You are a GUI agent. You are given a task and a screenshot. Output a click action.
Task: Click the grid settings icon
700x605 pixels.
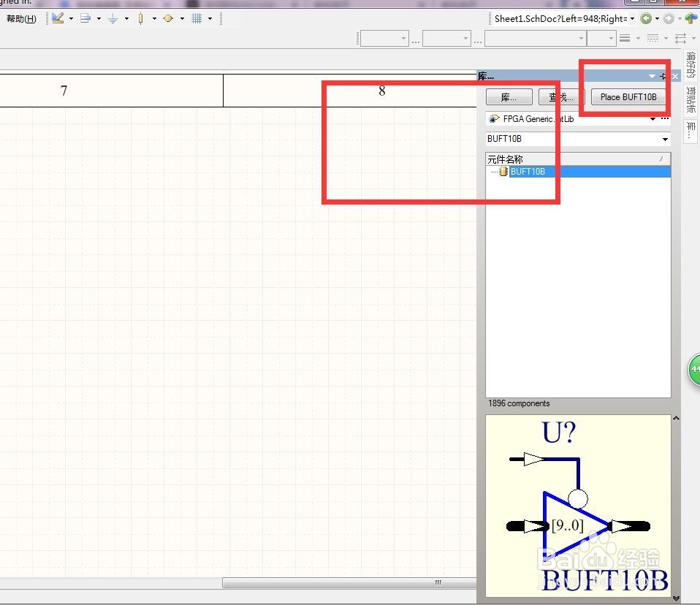coord(197,18)
